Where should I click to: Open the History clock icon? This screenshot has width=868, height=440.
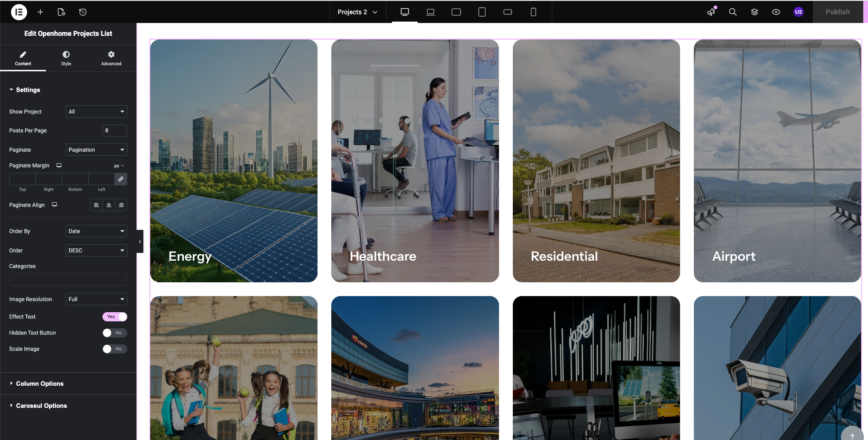83,12
